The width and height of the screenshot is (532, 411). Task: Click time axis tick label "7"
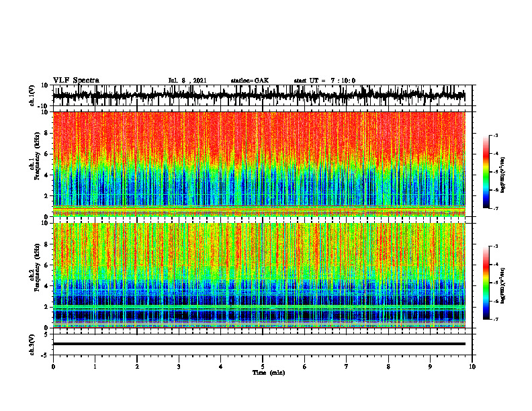pos(347,367)
